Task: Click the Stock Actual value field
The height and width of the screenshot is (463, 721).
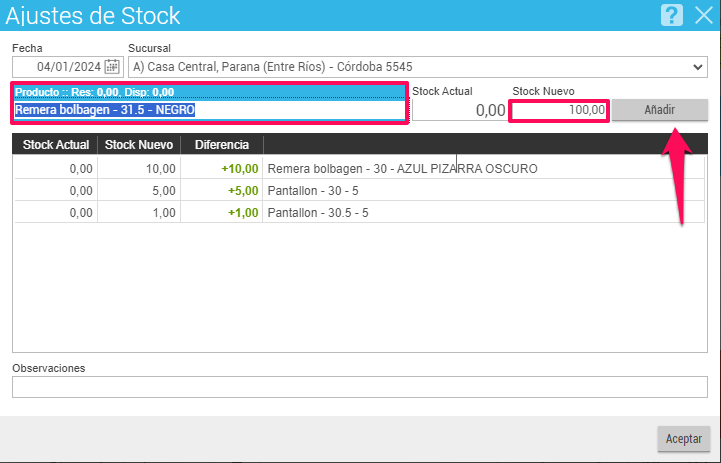Action: click(x=459, y=110)
